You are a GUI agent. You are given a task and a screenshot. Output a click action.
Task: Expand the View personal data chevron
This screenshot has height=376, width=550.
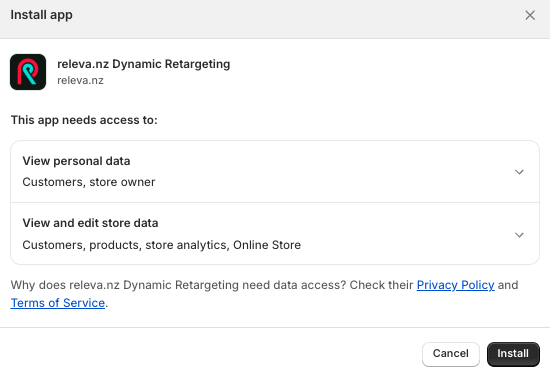(519, 172)
